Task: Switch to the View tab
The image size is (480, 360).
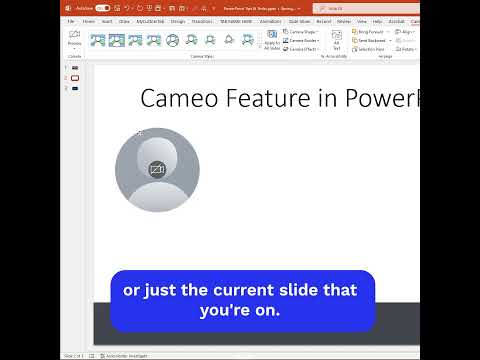Action: click(x=362, y=21)
